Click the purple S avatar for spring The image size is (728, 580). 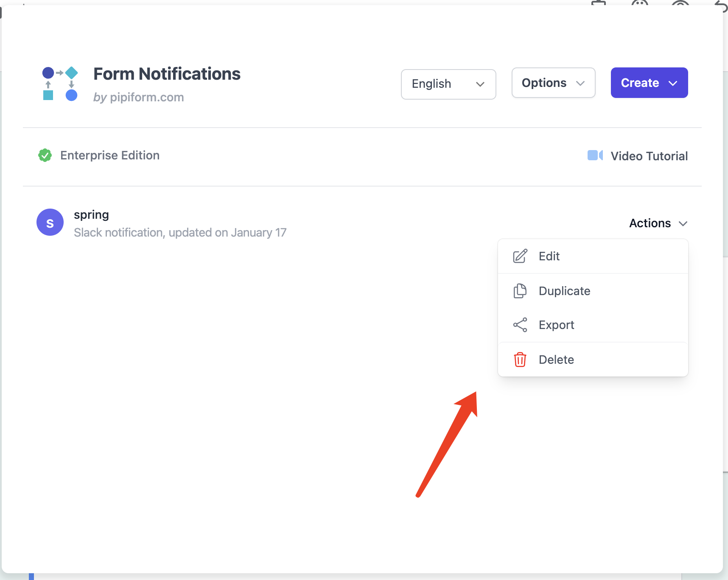[x=50, y=222]
